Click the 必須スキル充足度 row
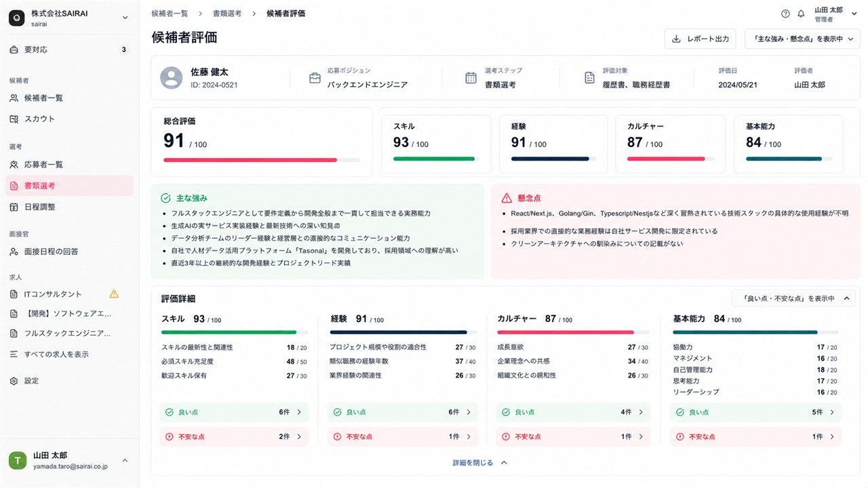This screenshot has height=488, width=868. click(234, 361)
